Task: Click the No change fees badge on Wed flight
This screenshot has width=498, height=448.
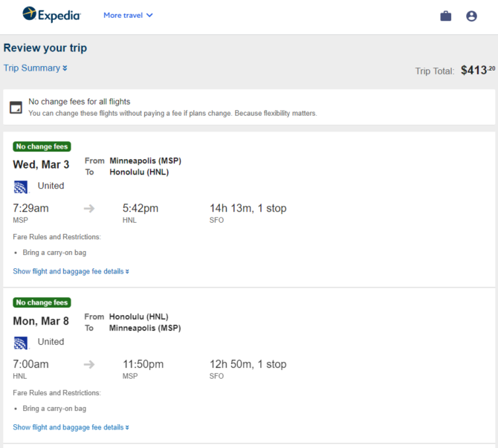Action: [x=42, y=146]
